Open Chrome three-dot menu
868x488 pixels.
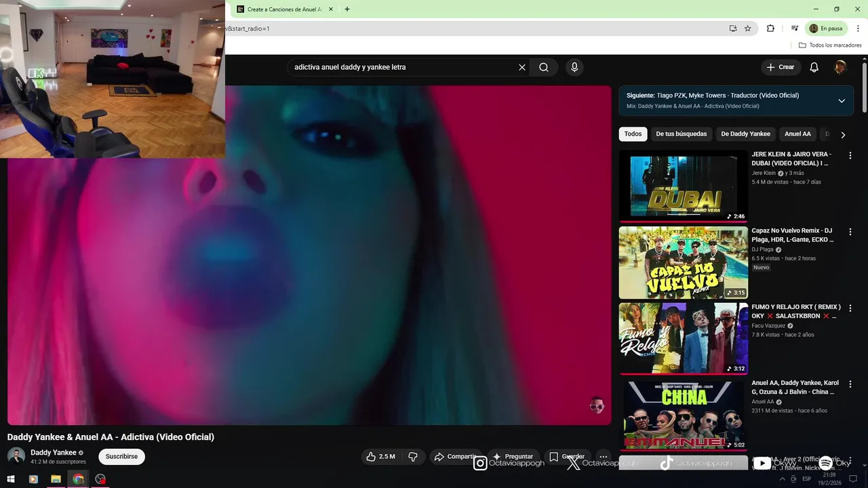[x=858, y=28]
